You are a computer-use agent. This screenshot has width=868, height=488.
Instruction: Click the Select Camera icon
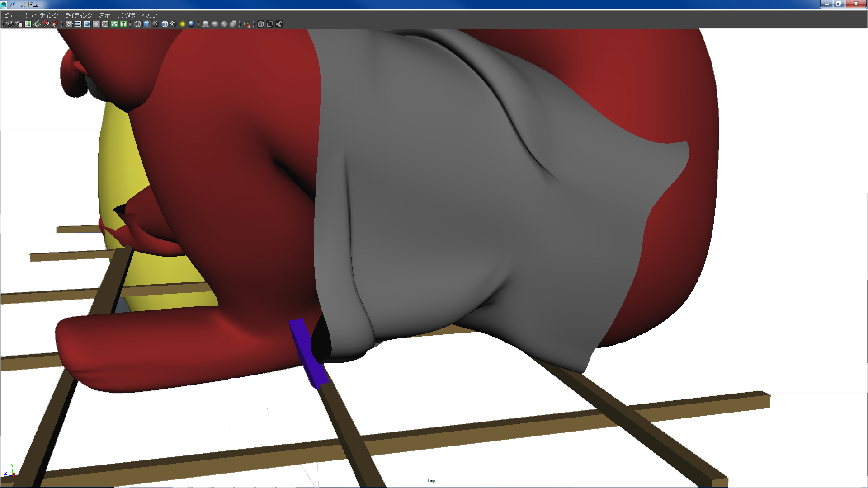pyautogui.click(x=9, y=24)
